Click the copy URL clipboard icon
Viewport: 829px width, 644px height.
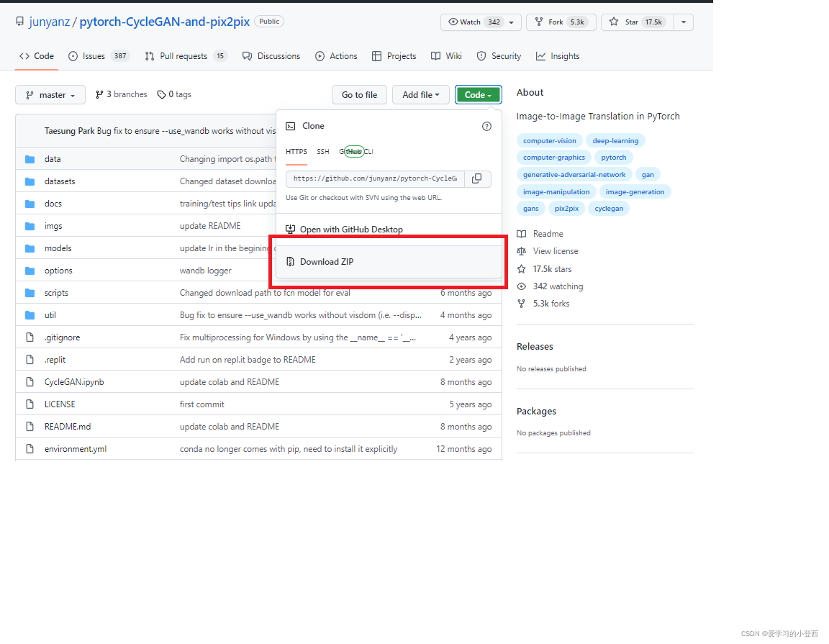pos(477,178)
